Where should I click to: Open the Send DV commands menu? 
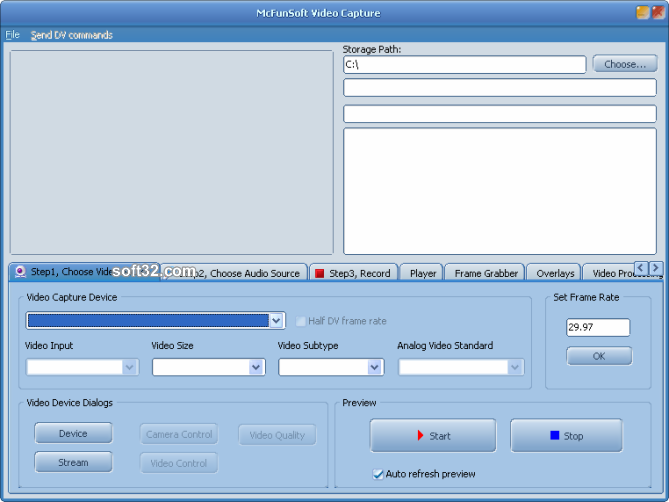[71, 35]
